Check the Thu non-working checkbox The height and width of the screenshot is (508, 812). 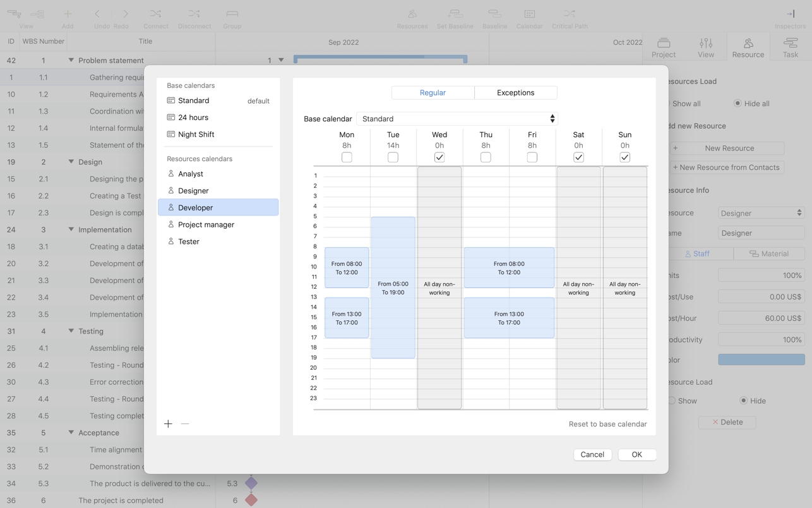pos(486,157)
